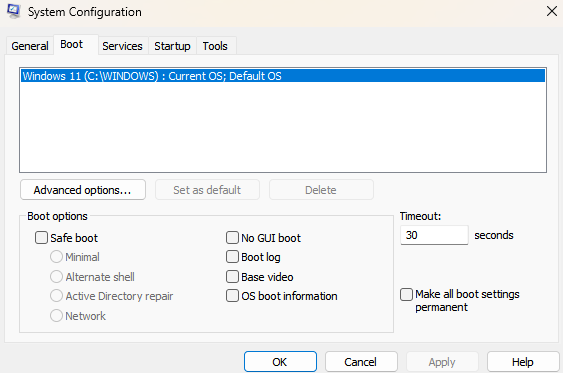
Task: Choose the Minimal safe boot option
Action: coord(56,257)
